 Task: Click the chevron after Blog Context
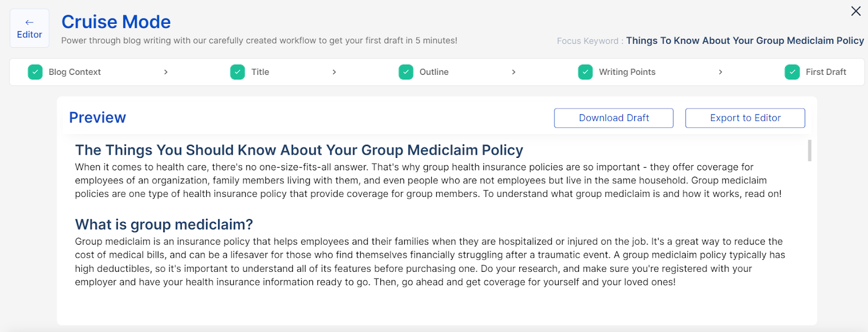pyautogui.click(x=166, y=72)
